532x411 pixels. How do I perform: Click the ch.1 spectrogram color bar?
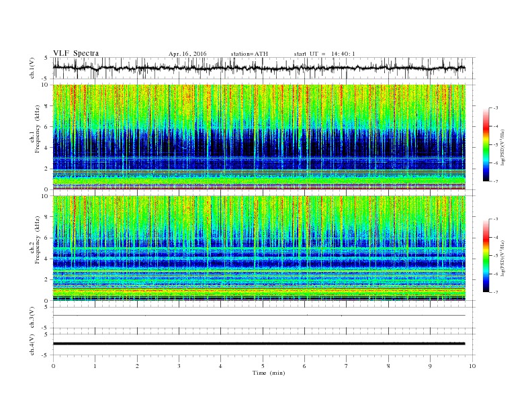486,144
